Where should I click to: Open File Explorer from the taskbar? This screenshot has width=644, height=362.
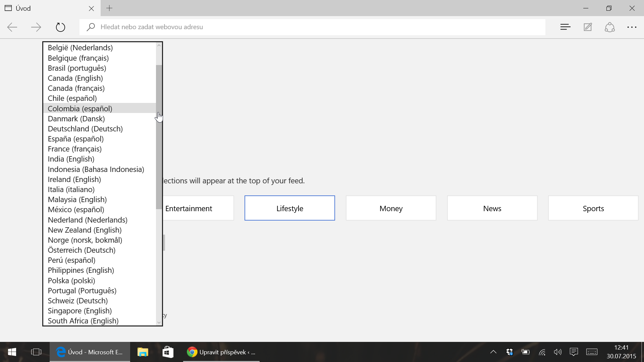click(143, 352)
